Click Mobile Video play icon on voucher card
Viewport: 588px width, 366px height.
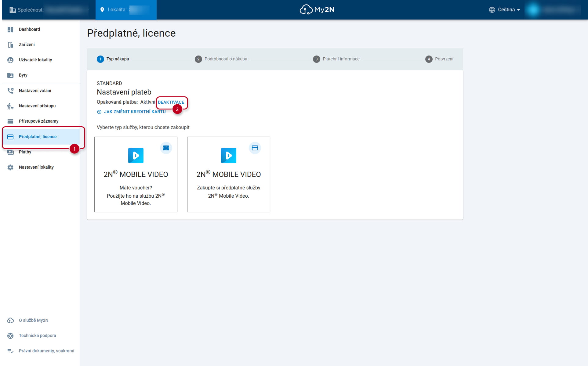[136, 156]
